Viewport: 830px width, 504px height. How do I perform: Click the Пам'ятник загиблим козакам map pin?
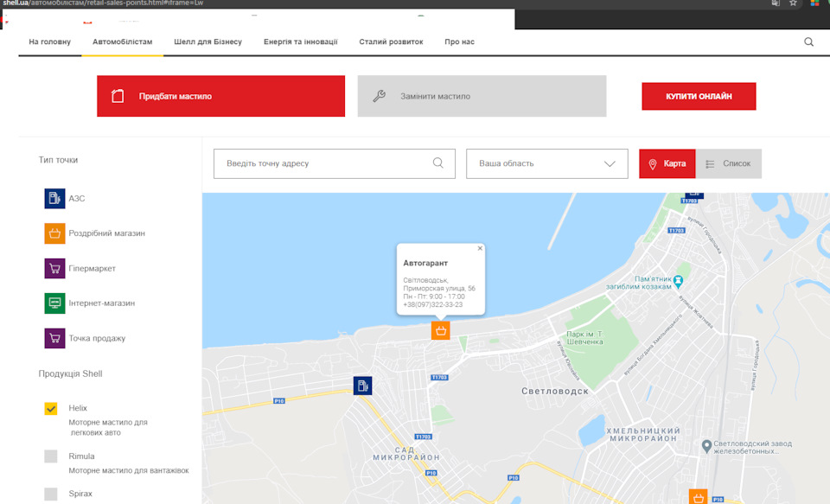(x=679, y=281)
